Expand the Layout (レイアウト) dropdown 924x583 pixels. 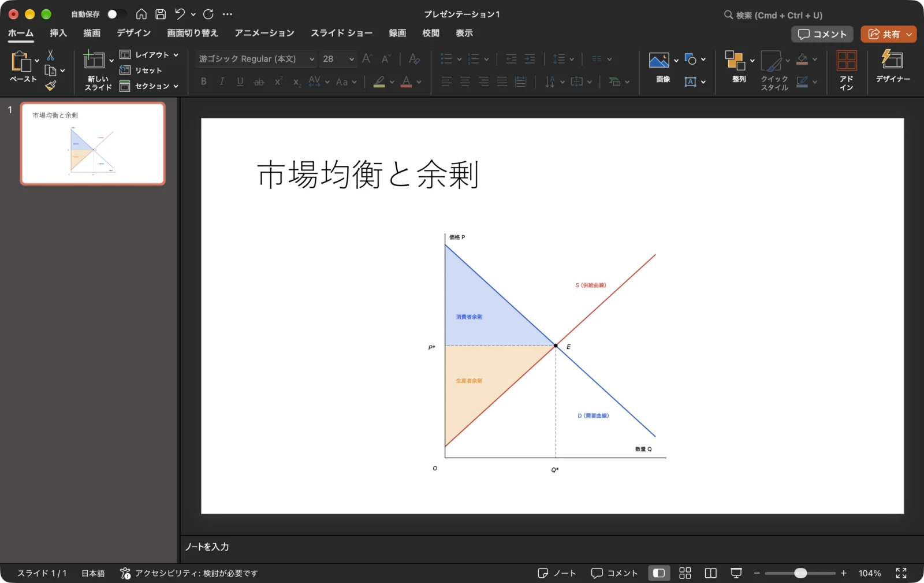click(x=176, y=55)
